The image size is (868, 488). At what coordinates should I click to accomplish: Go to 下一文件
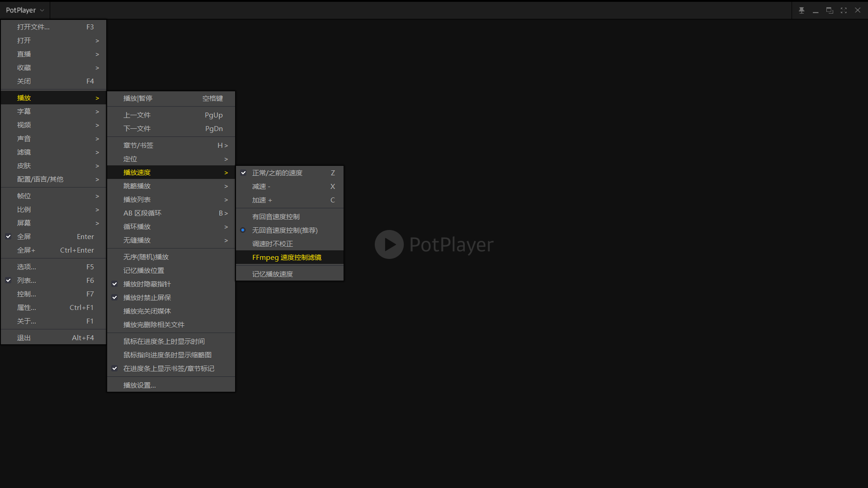coord(171,128)
